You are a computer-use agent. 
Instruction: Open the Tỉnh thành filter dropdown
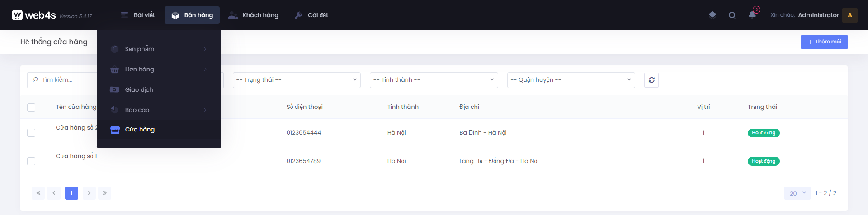tap(434, 80)
